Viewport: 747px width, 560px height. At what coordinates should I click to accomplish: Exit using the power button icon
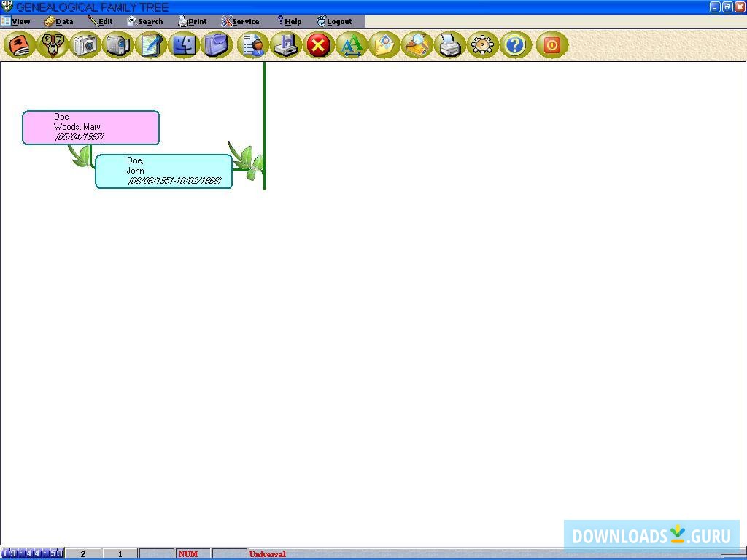(551, 45)
